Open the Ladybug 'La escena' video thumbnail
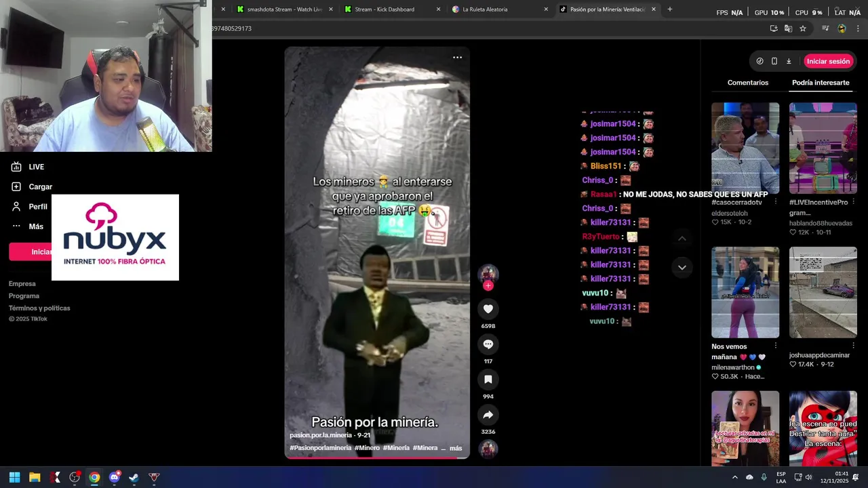868x488 pixels. click(823, 428)
